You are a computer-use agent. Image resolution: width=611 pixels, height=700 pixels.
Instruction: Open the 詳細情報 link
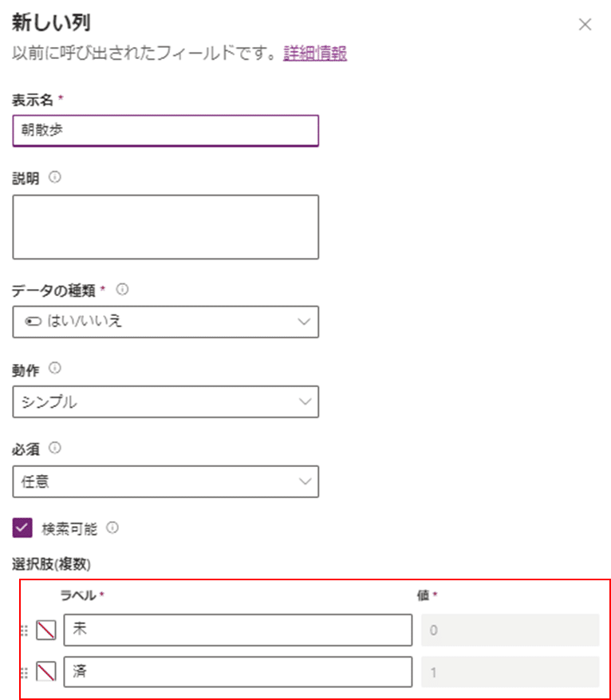[315, 53]
